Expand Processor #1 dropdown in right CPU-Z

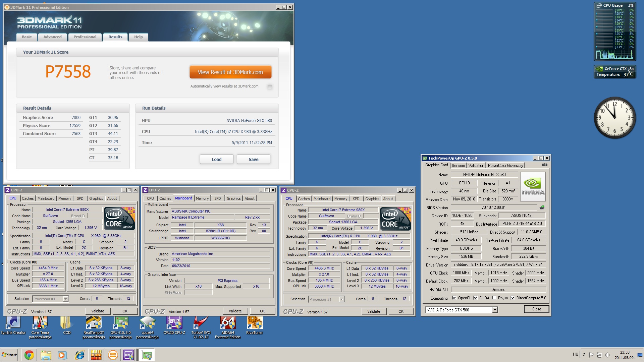coord(341,299)
